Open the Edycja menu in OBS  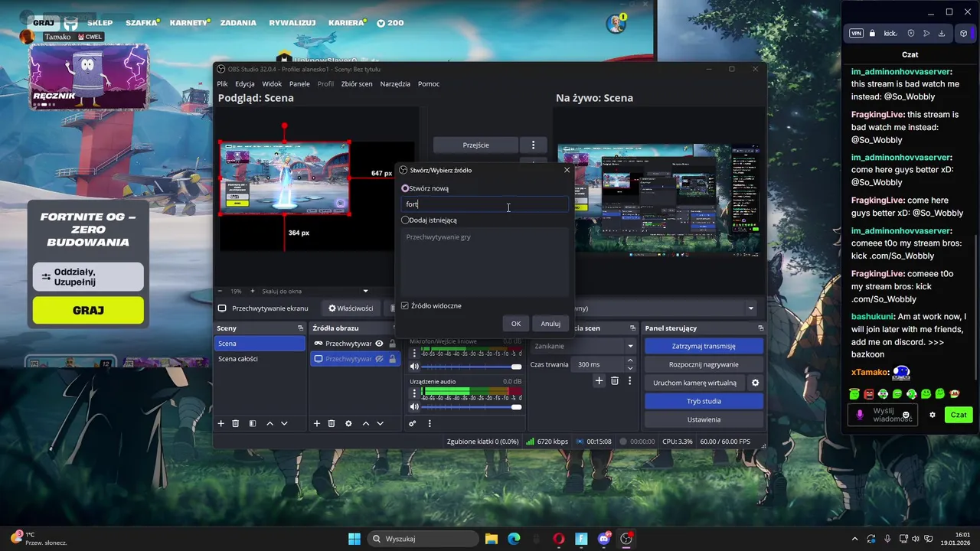pos(245,83)
